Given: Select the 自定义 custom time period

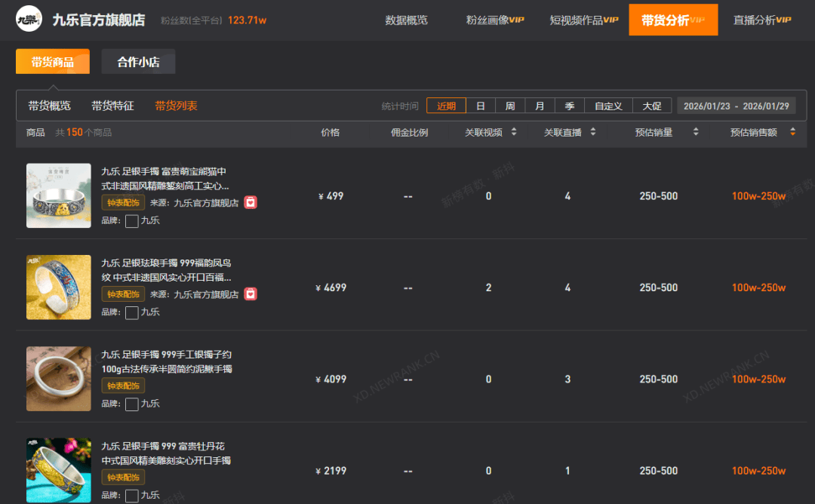Looking at the screenshot, I should (x=608, y=106).
